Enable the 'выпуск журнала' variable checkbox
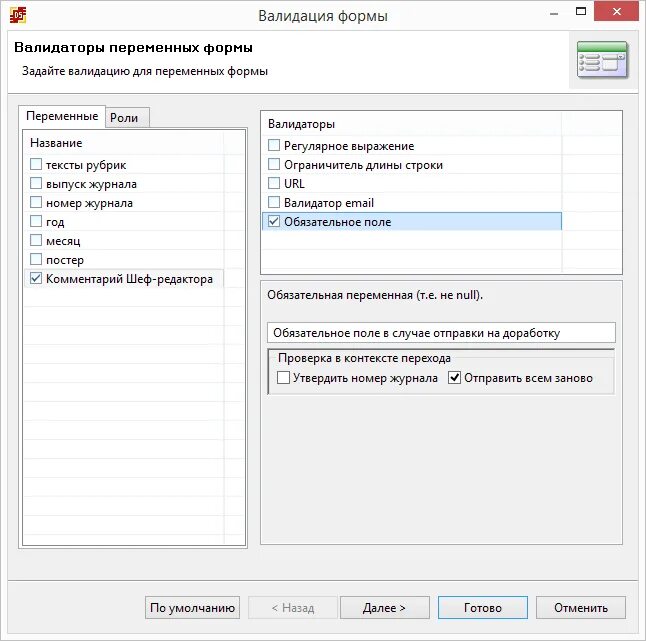 point(36,183)
